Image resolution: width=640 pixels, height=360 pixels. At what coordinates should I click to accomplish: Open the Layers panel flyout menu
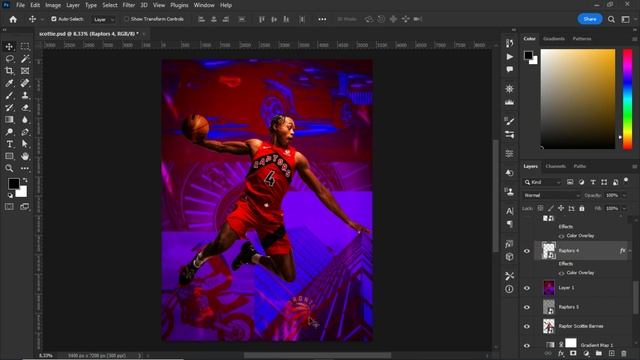635,167
